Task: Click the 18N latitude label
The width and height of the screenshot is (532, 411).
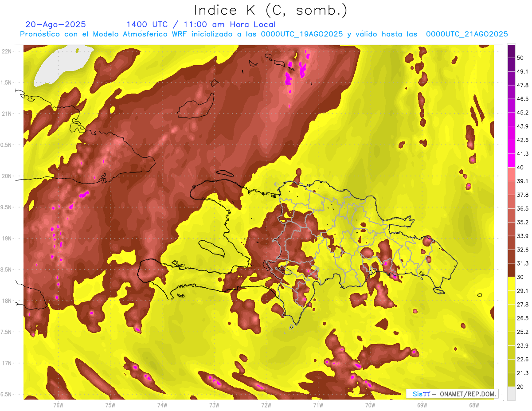Action: coord(8,301)
